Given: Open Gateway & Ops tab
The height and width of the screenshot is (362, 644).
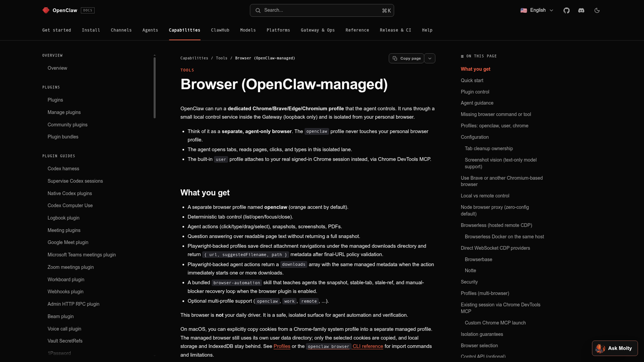Looking at the screenshot, I should 318,30.
